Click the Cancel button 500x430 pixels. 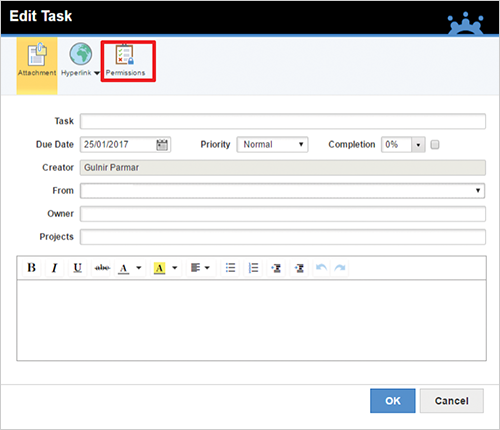click(452, 401)
